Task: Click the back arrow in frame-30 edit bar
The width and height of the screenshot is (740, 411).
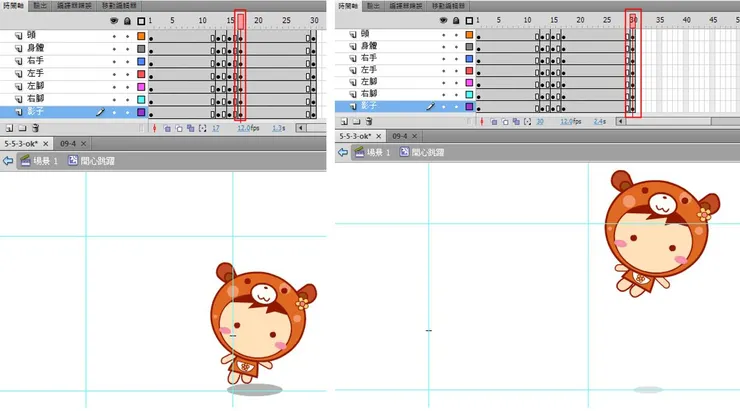Action: pos(343,152)
